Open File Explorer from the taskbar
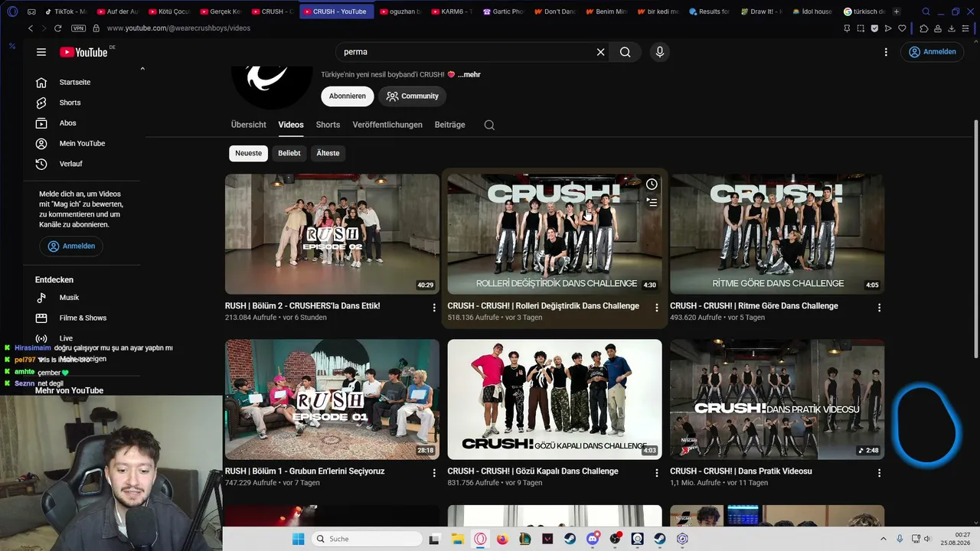 point(457,539)
